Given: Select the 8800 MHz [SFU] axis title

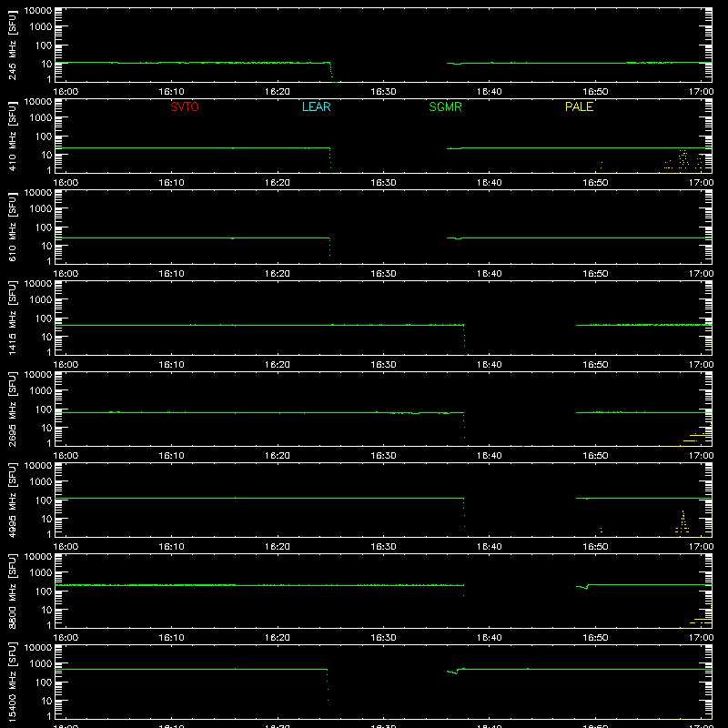Looking at the screenshot, I should (x=13, y=591).
